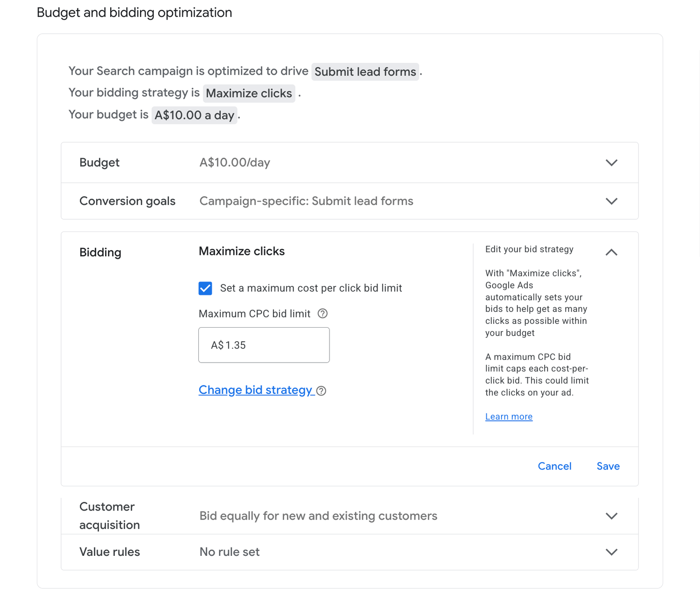Screen dimensions: 700x603
Task: Uncheck the maximum cost per click checkbox
Action: (x=205, y=288)
